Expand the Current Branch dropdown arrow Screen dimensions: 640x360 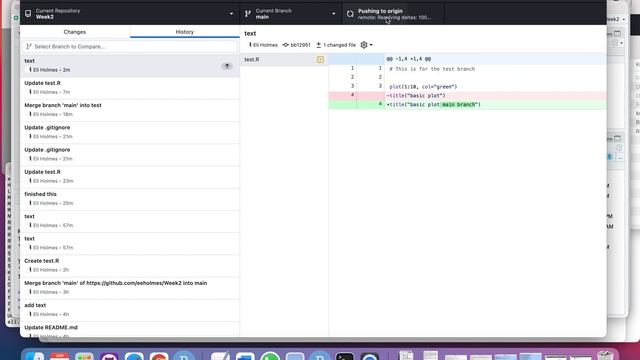point(333,14)
